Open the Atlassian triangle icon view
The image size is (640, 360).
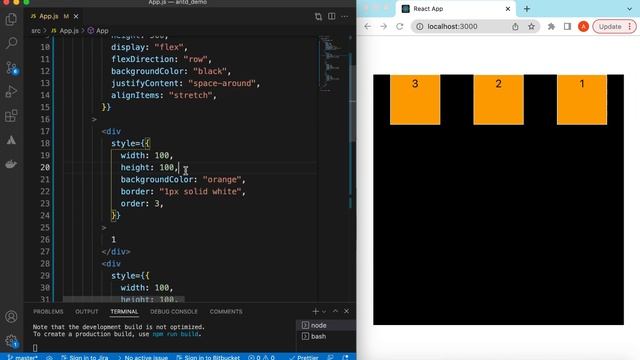pos(11,140)
